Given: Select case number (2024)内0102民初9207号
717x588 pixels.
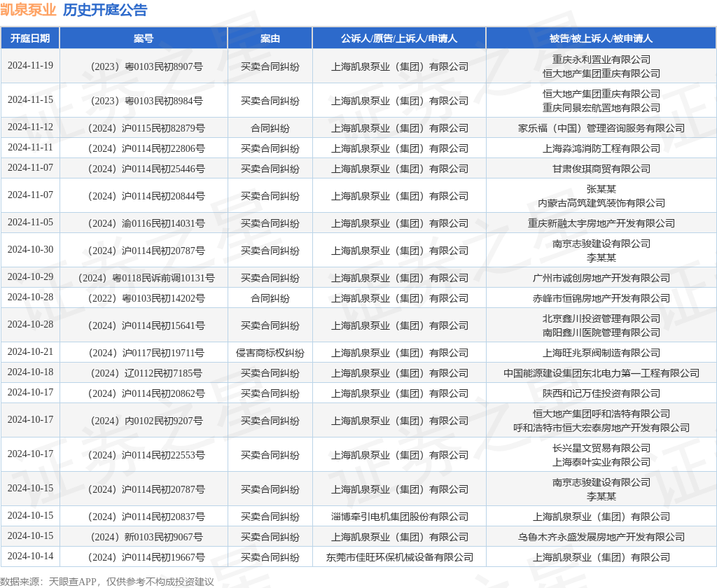Looking at the screenshot, I should (146, 421).
